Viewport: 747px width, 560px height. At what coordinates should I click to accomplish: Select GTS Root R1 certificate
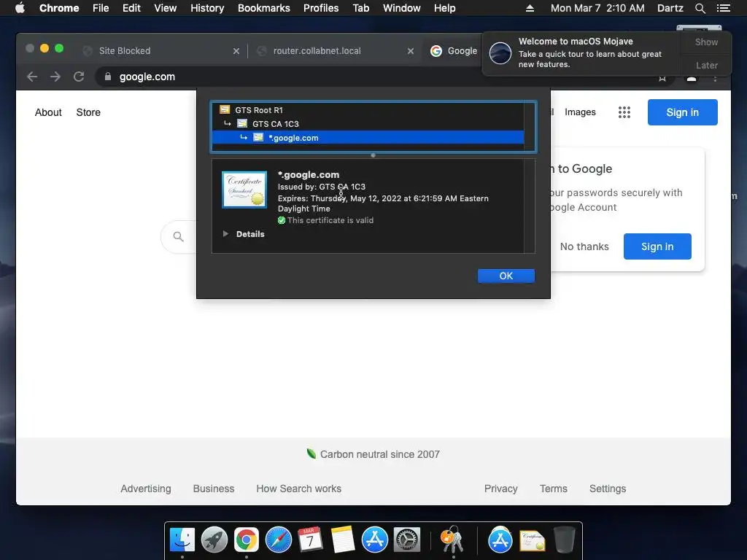coord(368,110)
